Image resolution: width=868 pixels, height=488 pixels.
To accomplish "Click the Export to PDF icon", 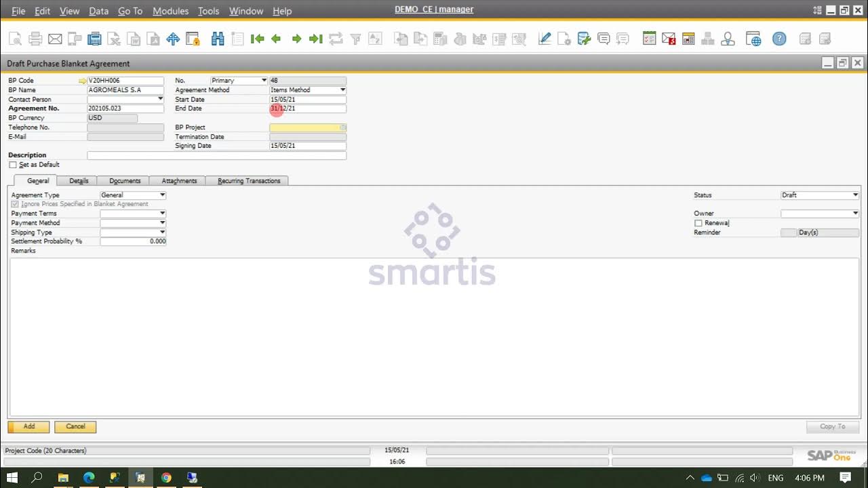I will click(x=153, y=39).
